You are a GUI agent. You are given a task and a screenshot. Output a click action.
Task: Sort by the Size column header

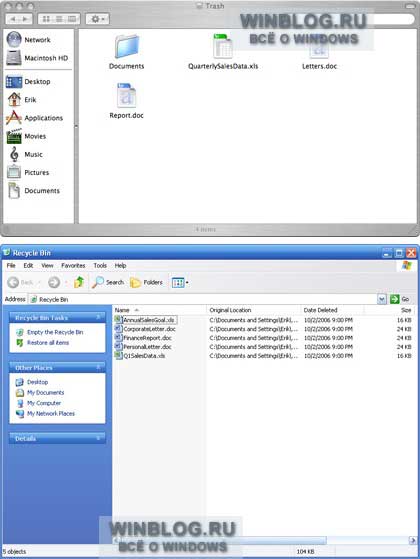(x=390, y=310)
